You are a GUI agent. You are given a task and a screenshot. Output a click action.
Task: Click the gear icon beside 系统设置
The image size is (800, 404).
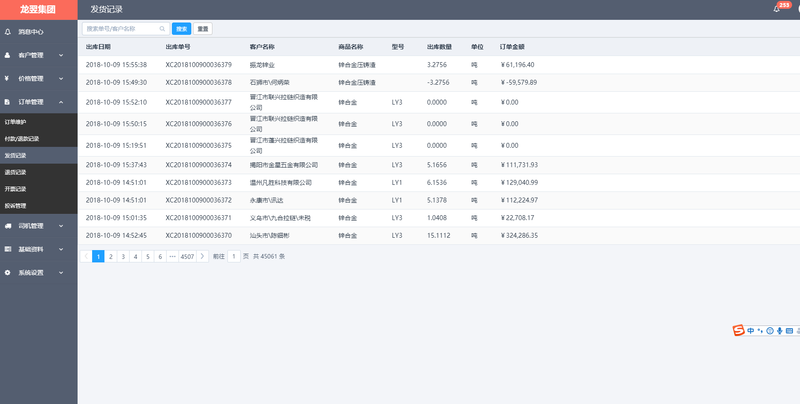(8, 273)
